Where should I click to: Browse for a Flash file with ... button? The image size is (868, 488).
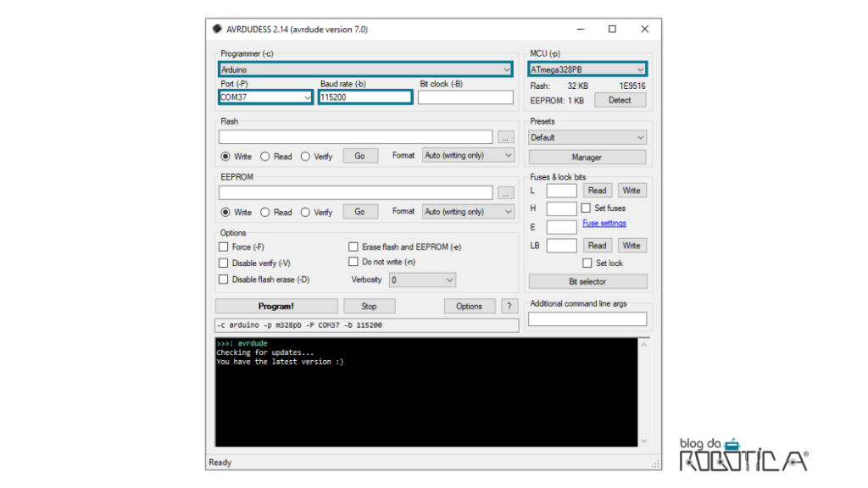505,137
